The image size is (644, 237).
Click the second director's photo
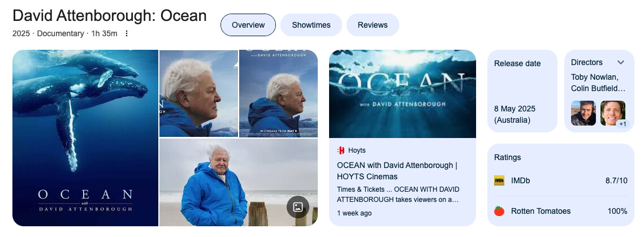[613, 113]
